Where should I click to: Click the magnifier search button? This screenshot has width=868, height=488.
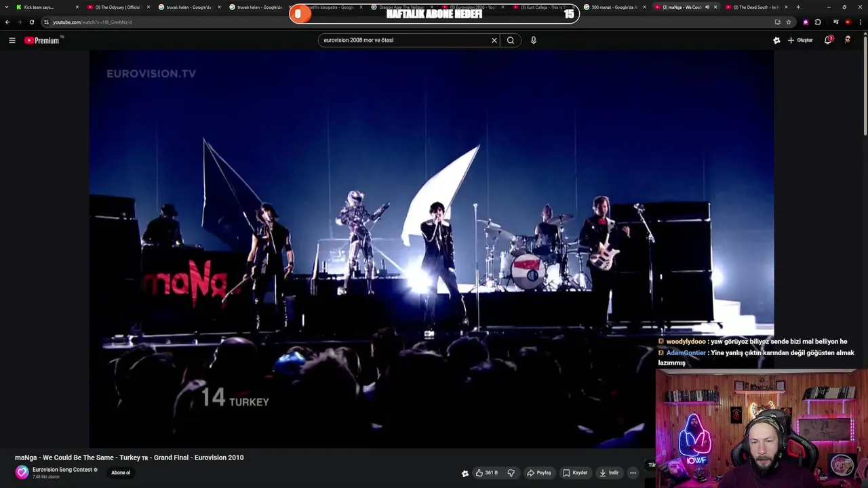(x=511, y=40)
